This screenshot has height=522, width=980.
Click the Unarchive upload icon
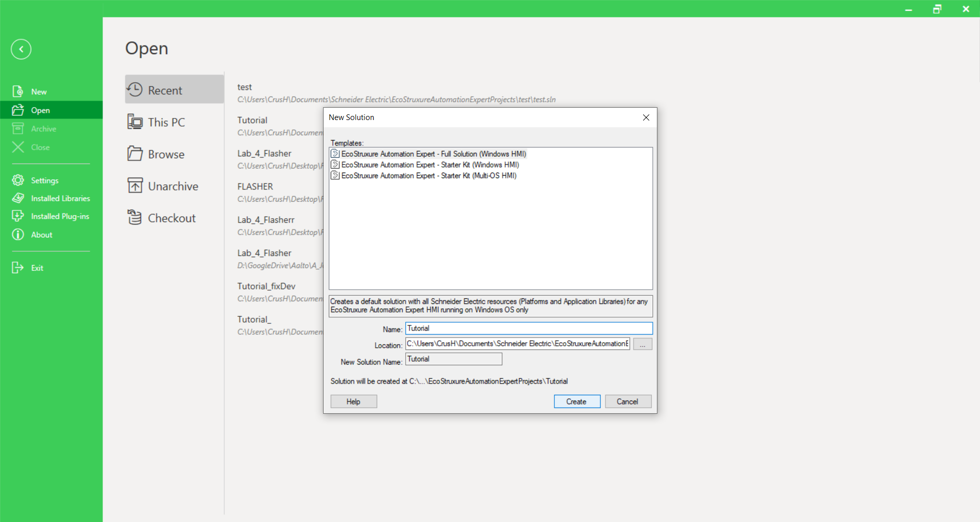coord(135,185)
